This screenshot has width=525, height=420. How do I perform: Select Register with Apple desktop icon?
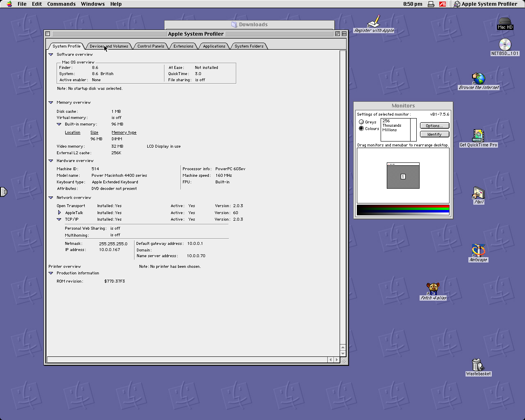tap(374, 21)
